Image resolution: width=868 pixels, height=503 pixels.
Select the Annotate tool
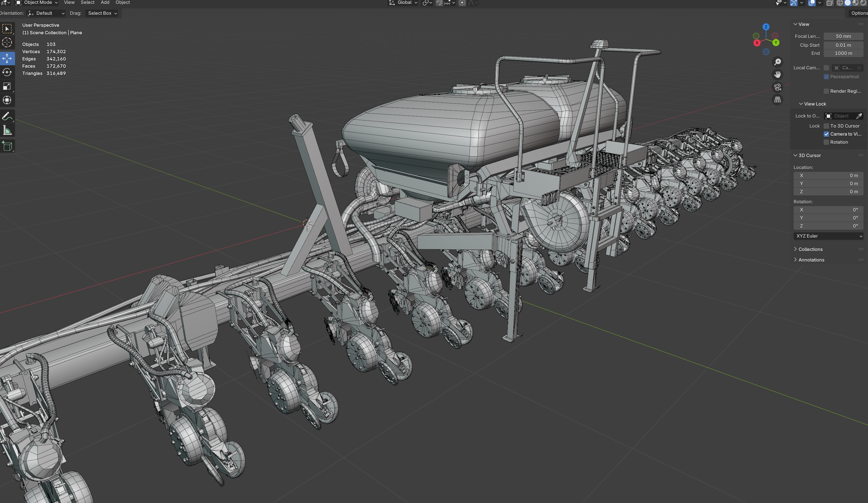point(7,116)
